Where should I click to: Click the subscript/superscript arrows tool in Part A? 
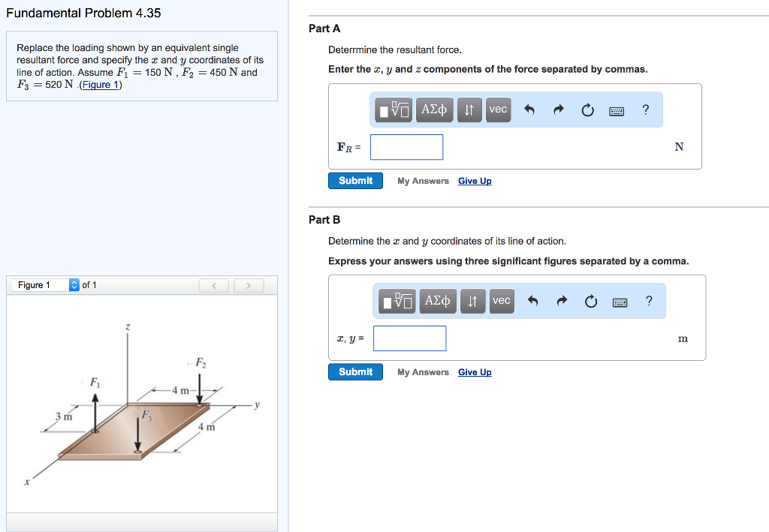(469, 110)
